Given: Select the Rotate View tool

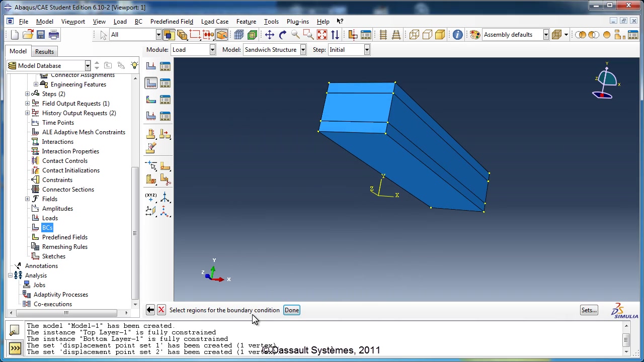Looking at the screenshot, I should (x=283, y=35).
